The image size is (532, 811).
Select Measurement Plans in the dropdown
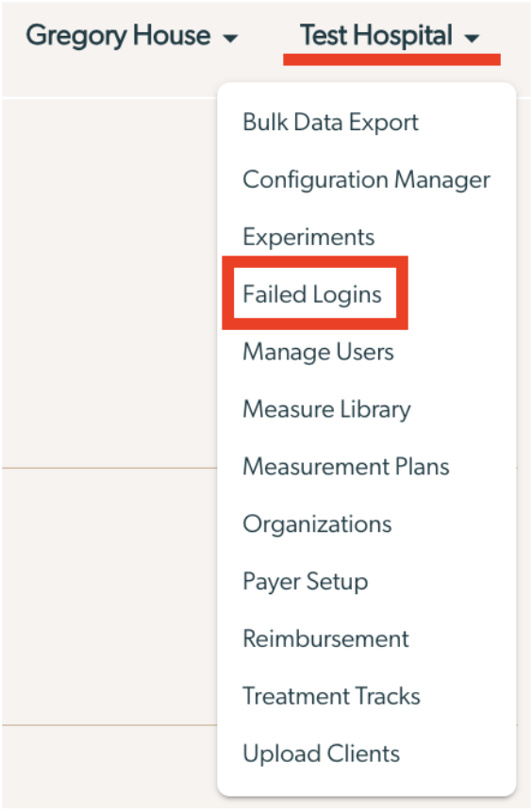pyautogui.click(x=345, y=467)
